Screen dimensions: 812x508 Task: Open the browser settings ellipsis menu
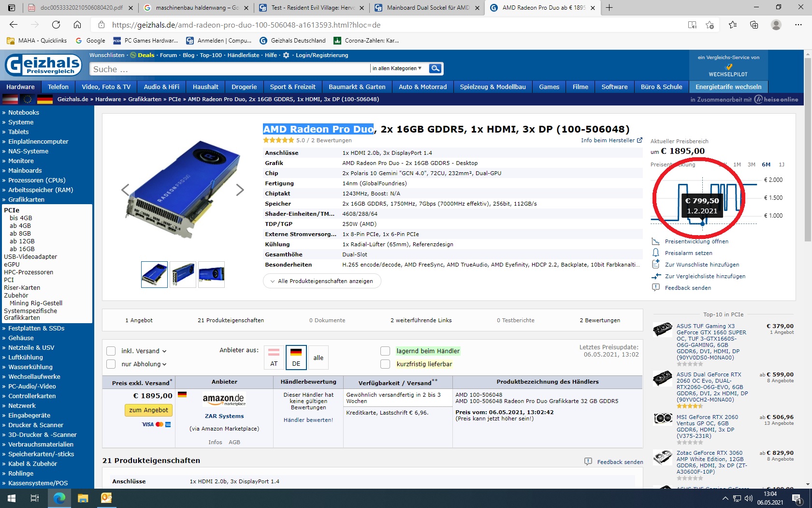point(798,25)
